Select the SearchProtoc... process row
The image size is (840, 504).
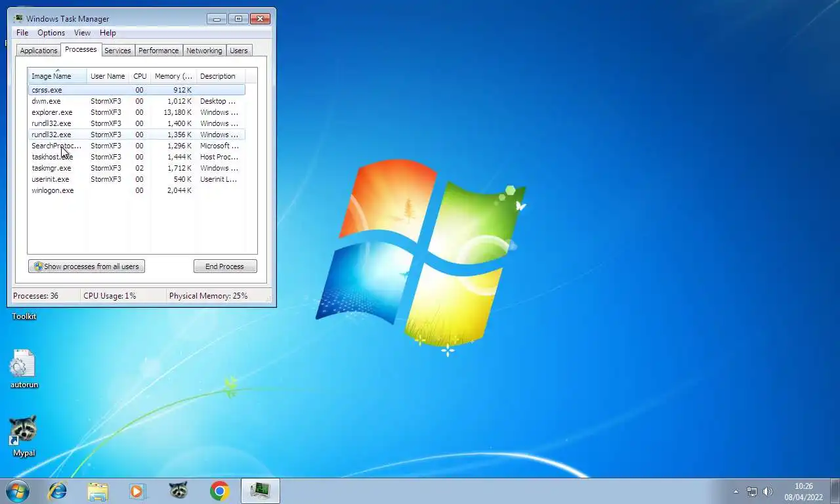[x=136, y=146]
